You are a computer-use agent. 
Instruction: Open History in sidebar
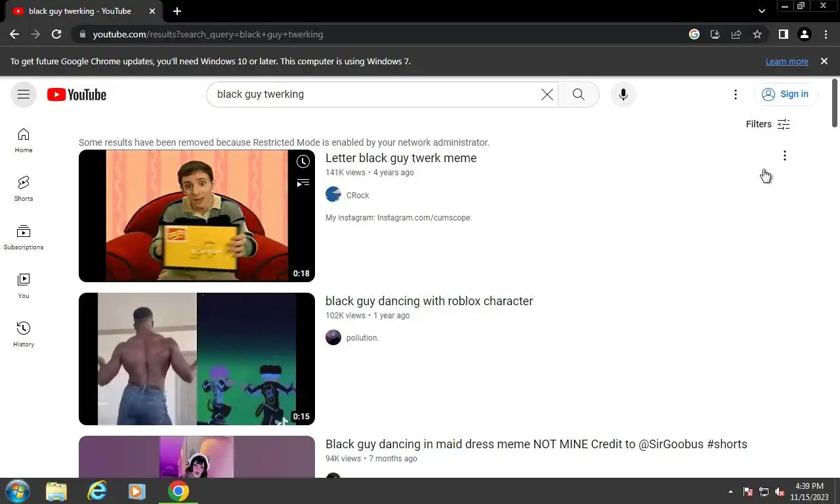click(24, 335)
